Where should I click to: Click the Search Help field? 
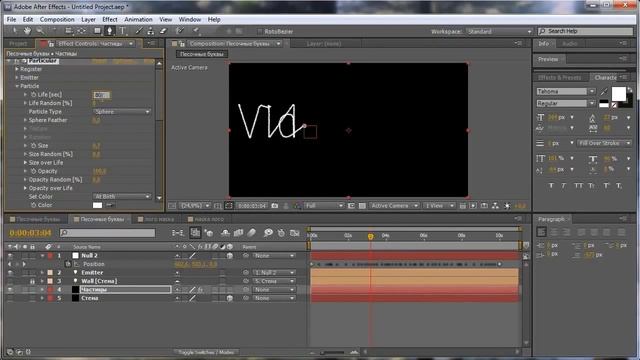(586, 31)
